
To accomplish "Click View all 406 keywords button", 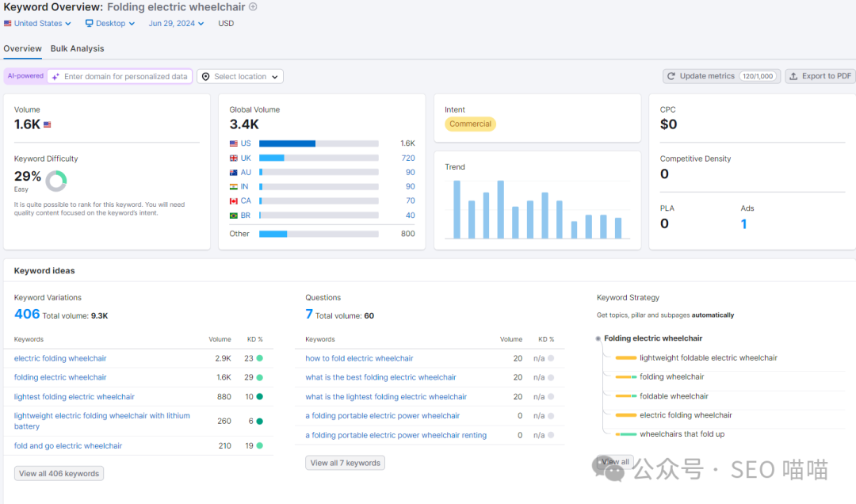I will (x=59, y=473).
